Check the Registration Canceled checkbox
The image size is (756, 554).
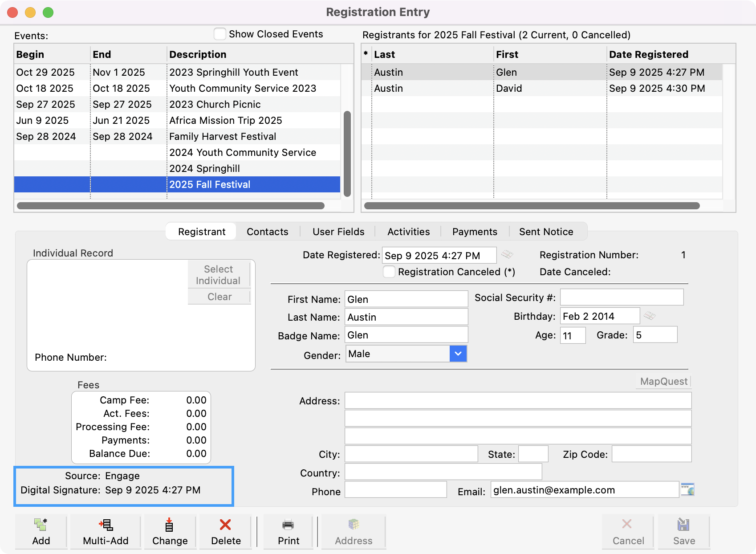389,272
